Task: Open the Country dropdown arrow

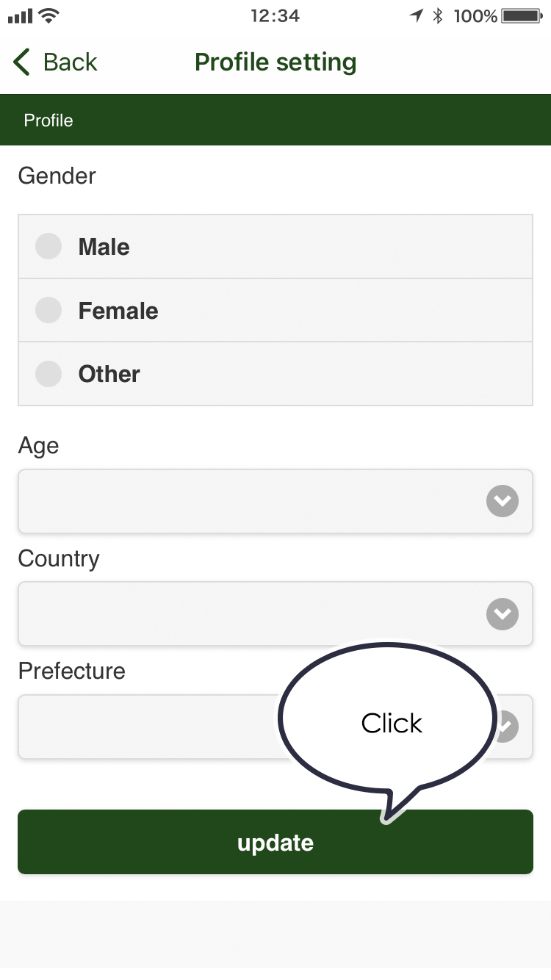Action: coord(503,614)
